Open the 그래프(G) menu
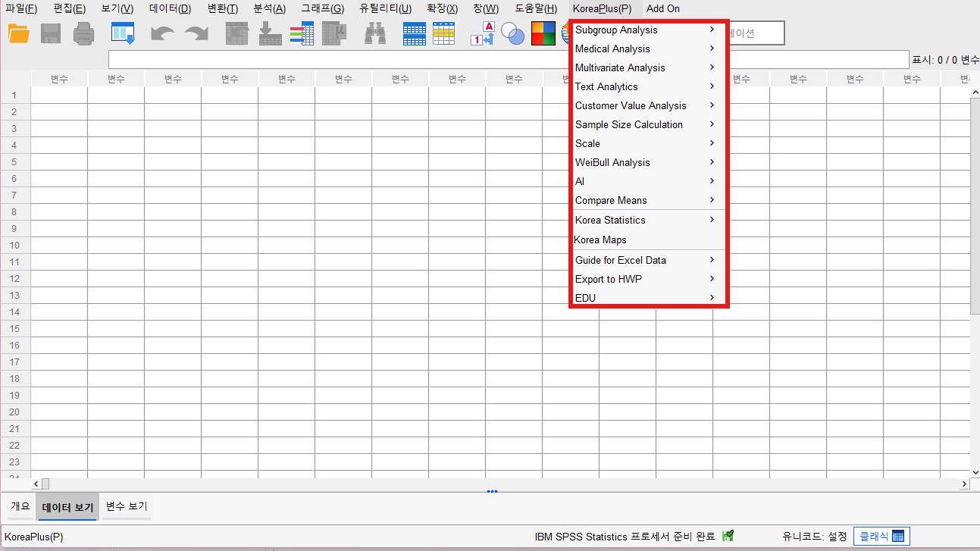 322,8
